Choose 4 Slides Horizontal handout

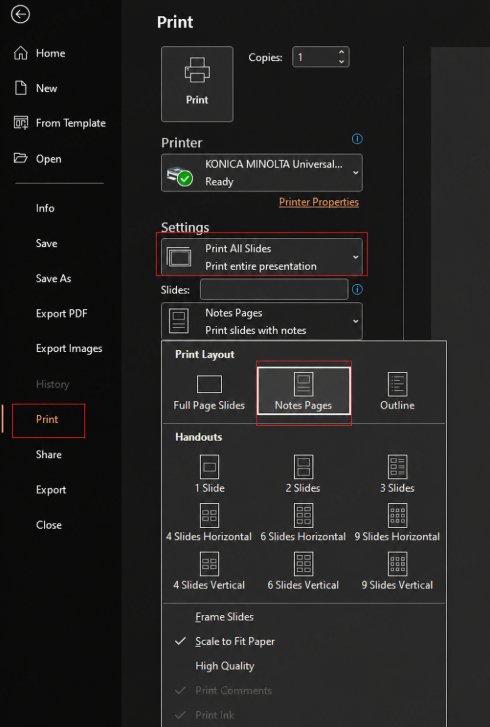(209, 523)
